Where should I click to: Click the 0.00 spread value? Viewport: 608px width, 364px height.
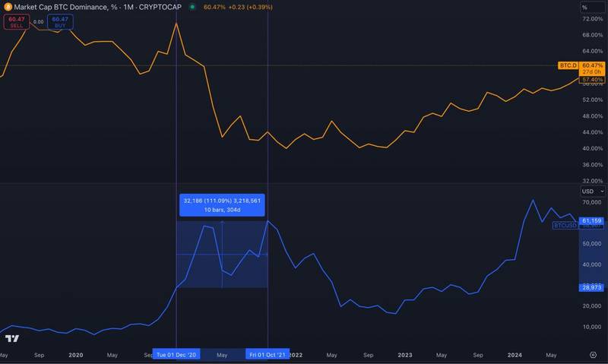[x=39, y=22]
